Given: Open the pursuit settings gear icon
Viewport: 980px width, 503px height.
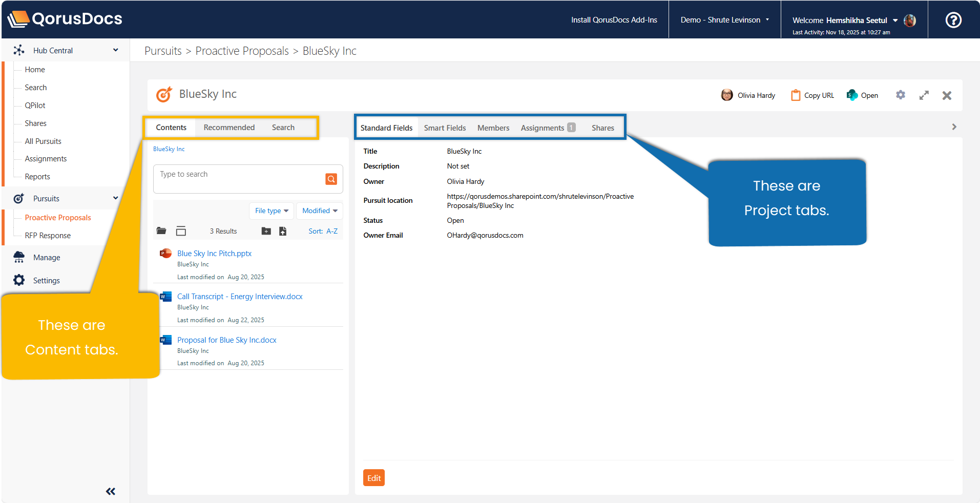Looking at the screenshot, I should click(x=900, y=95).
